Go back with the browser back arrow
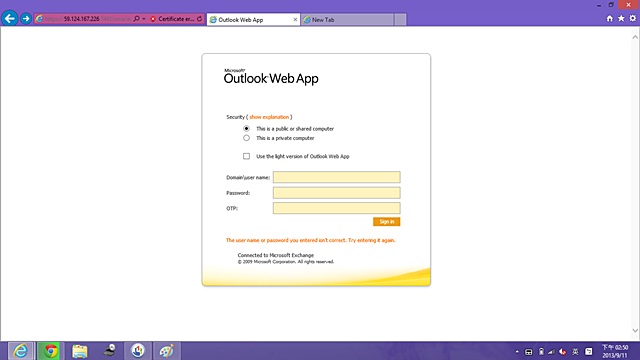Screen dimensions: 640x360 (x=9, y=18)
